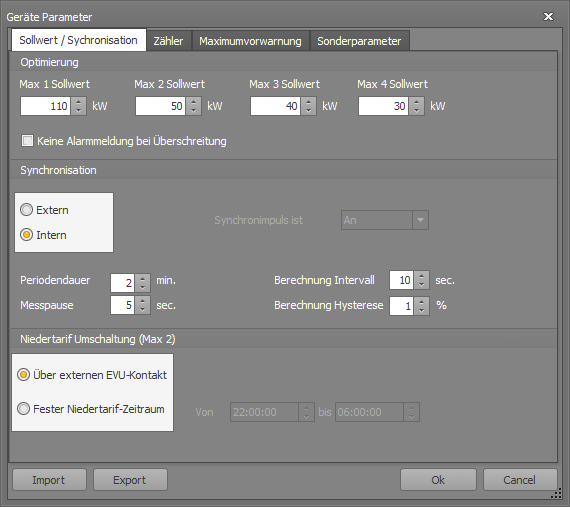This screenshot has width=570, height=507.
Task: Choose Fester Niedertarif-Zeitraum option
Action: point(24,409)
